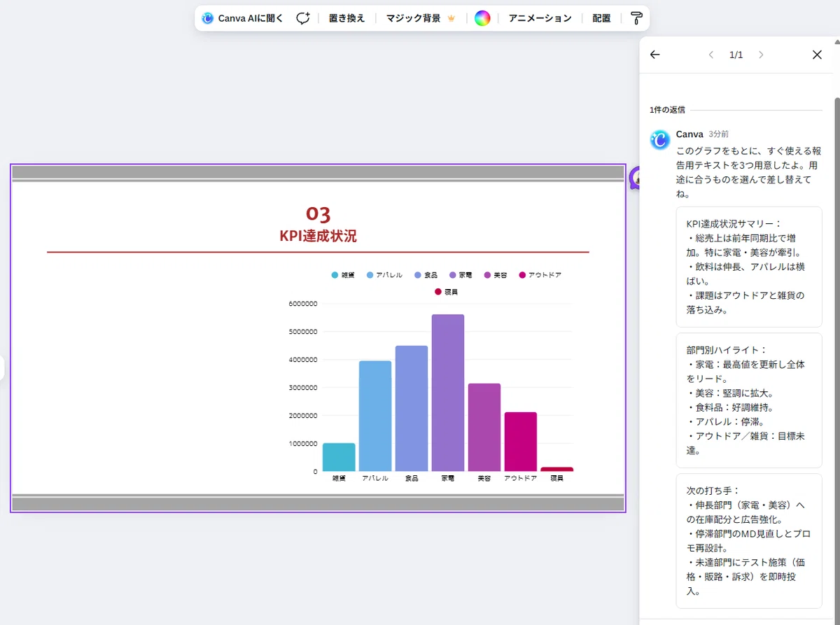Select 置き換え in the toolbar

pos(346,18)
